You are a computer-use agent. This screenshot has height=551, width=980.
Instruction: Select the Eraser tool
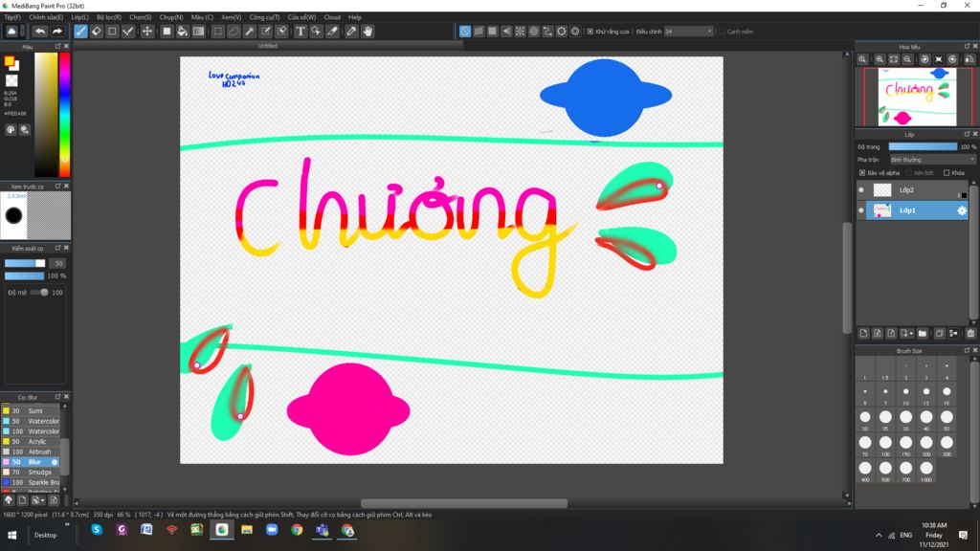point(97,32)
